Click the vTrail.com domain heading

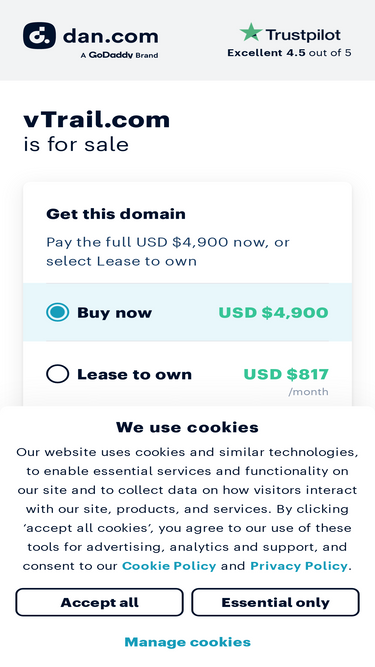(x=97, y=120)
